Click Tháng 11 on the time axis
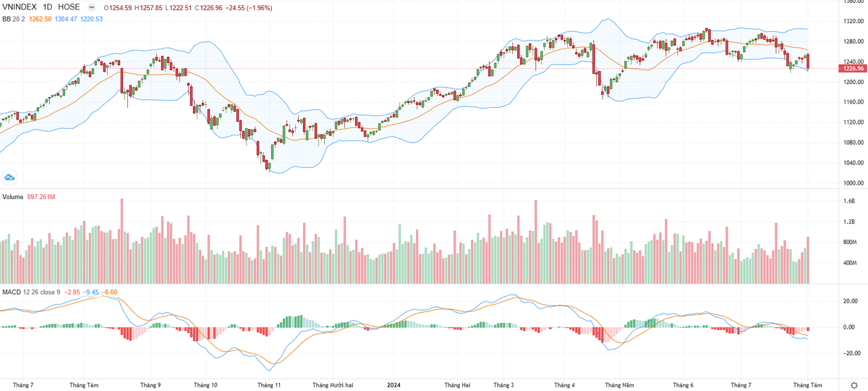868x391 pixels. click(268, 385)
